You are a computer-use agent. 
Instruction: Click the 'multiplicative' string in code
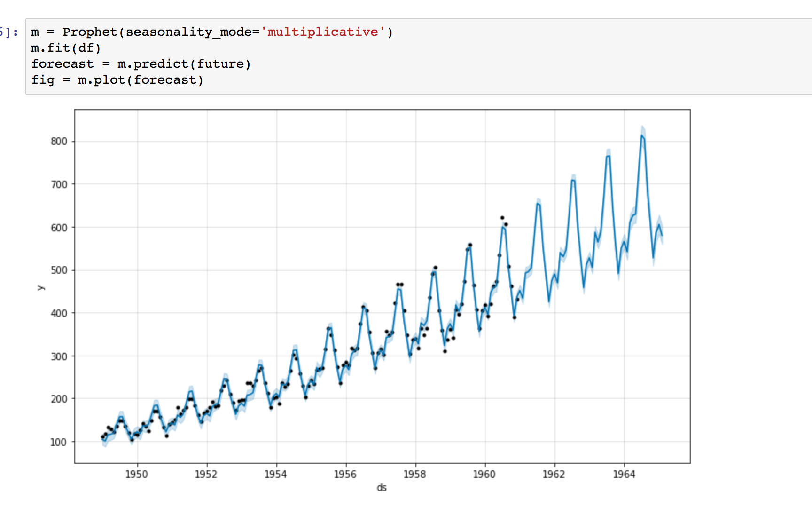tap(323, 32)
